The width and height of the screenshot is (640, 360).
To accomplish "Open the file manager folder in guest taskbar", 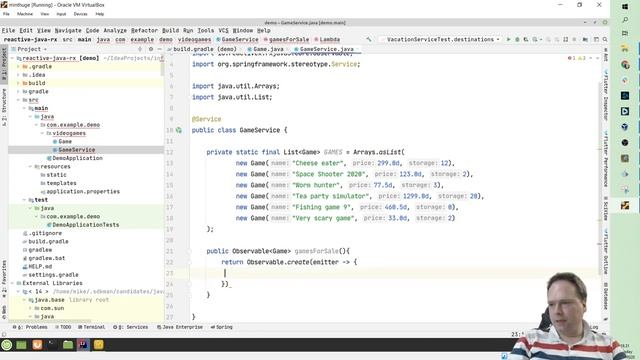I will [68, 345].
